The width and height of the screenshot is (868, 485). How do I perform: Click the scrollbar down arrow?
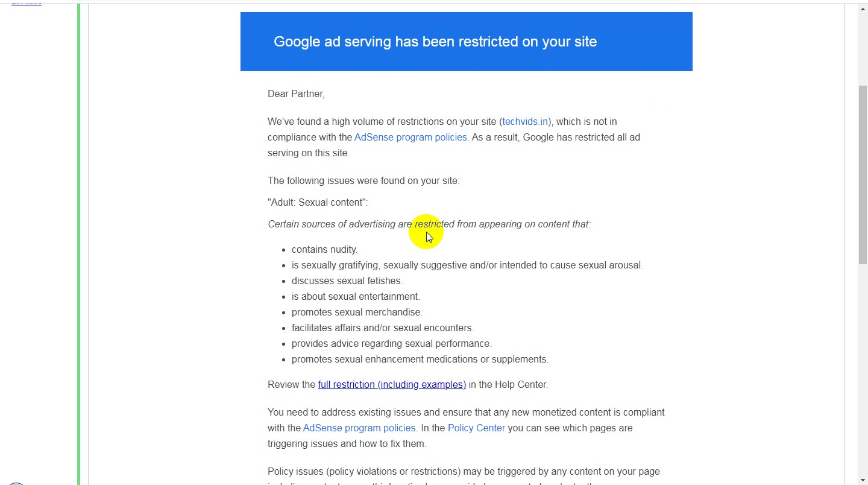(863, 480)
